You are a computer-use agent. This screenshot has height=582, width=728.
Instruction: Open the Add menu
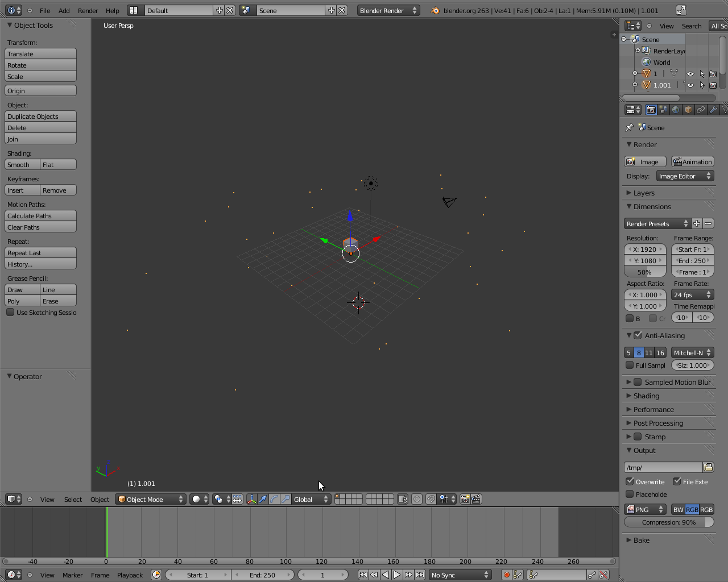coord(64,10)
